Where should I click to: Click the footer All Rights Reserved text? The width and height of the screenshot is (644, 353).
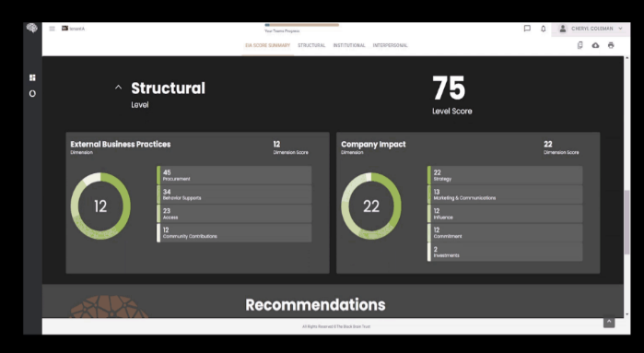click(x=336, y=326)
